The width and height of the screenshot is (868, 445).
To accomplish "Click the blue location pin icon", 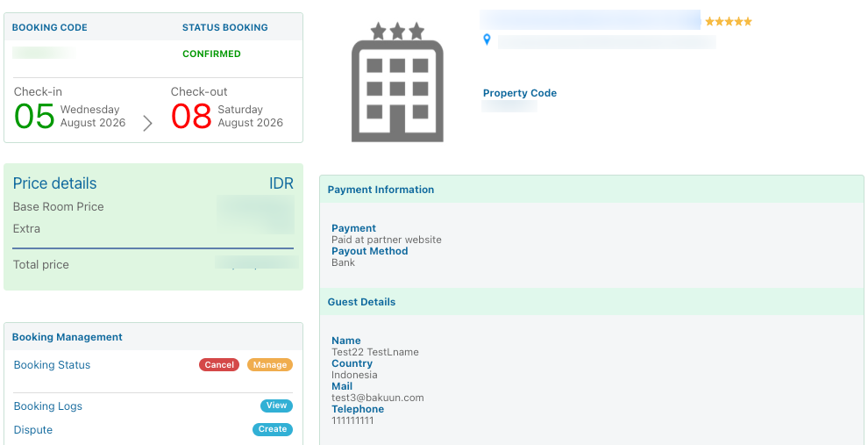I will point(487,39).
